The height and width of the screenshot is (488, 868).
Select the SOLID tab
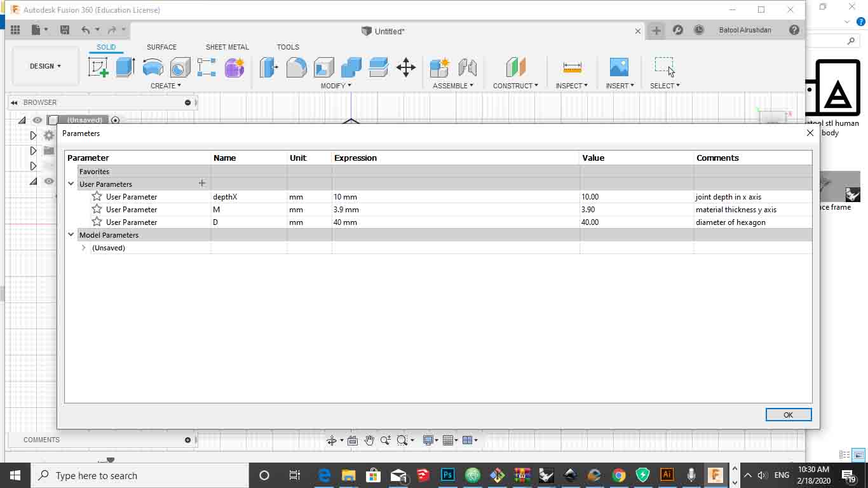106,47
